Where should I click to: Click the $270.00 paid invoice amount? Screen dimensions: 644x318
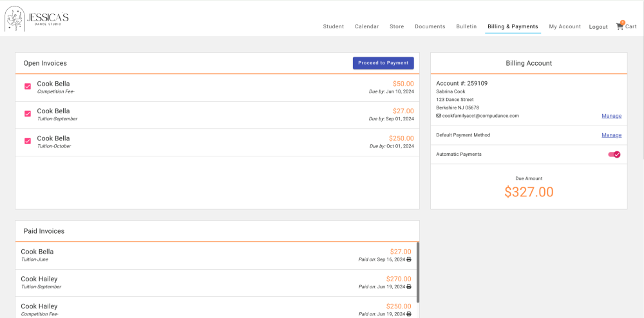point(399,279)
